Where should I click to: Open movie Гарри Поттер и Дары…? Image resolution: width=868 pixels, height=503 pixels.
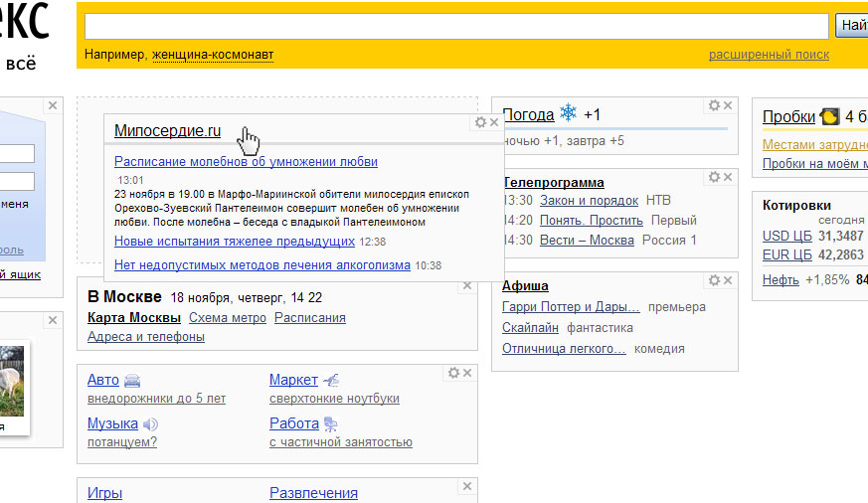coord(571,306)
